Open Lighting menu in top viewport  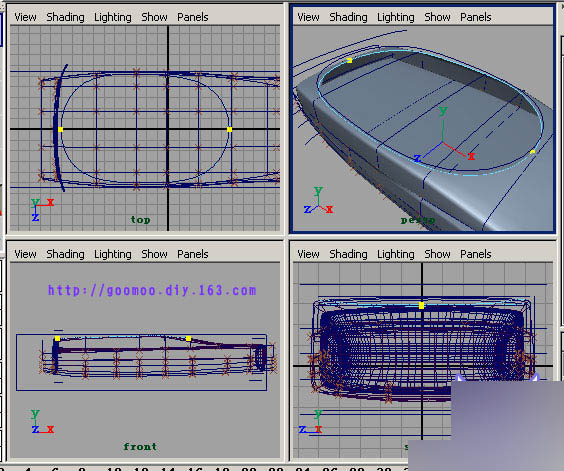click(x=113, y=17)
